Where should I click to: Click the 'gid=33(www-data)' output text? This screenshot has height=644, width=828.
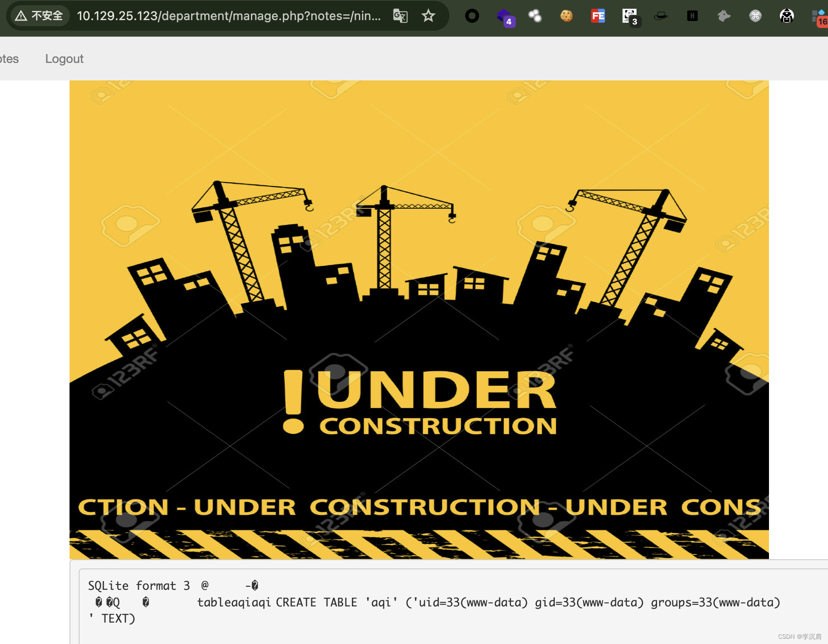(x=589, y=602)
